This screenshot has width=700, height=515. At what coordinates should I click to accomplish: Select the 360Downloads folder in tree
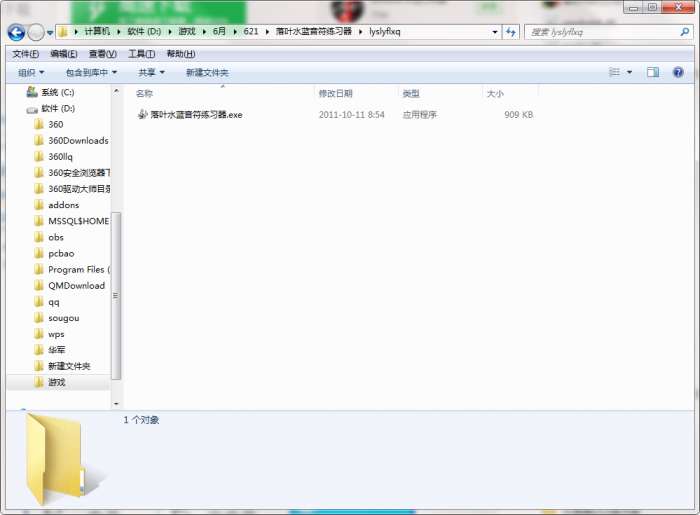coord(78,141)
